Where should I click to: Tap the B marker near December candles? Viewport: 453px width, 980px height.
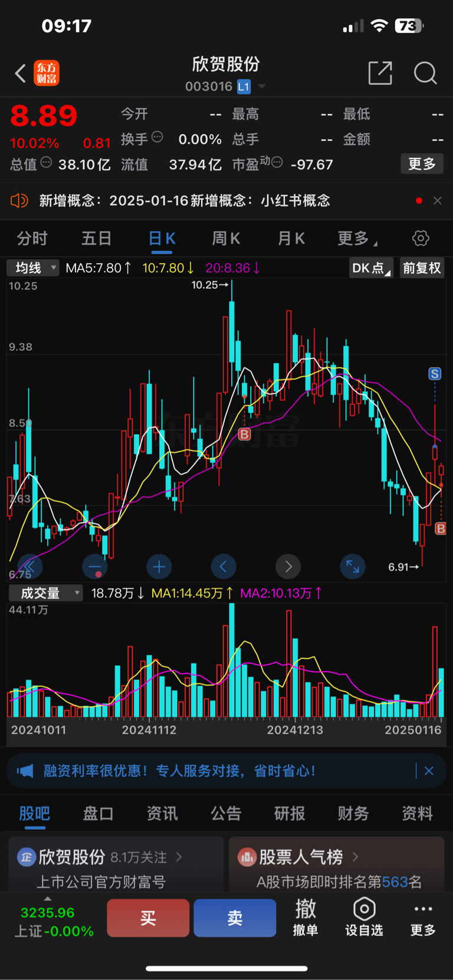pos(244,435)
